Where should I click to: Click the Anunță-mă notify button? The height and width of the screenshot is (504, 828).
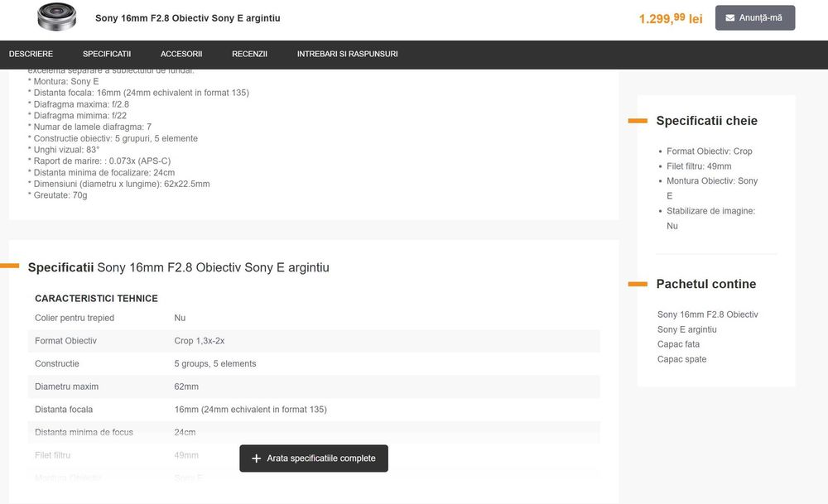(x=755, y=18)
